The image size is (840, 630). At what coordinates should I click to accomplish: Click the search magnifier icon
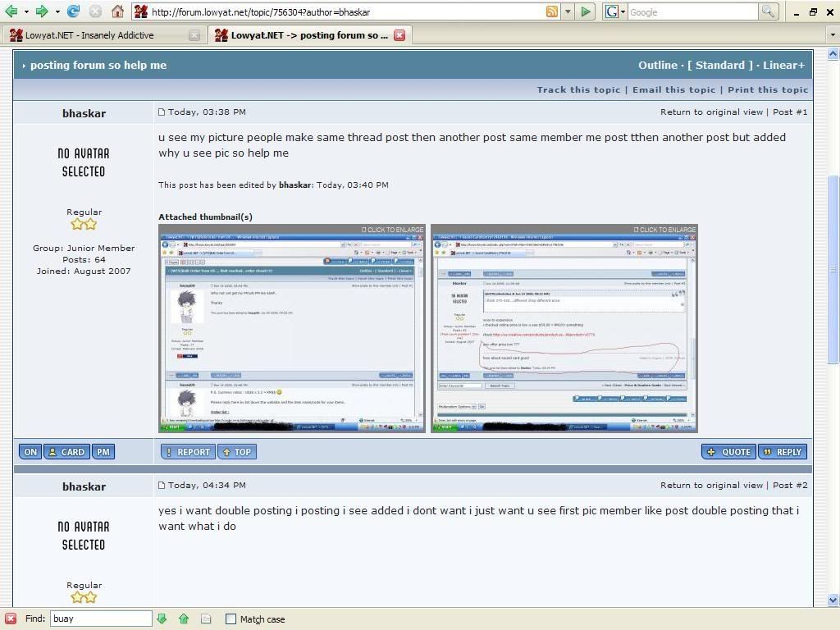pos(768,11)
